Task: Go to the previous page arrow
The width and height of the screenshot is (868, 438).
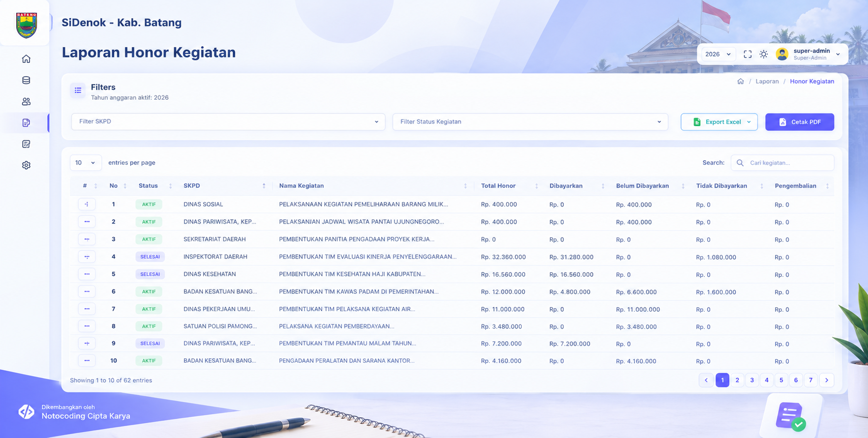Action: pos(706,380)
